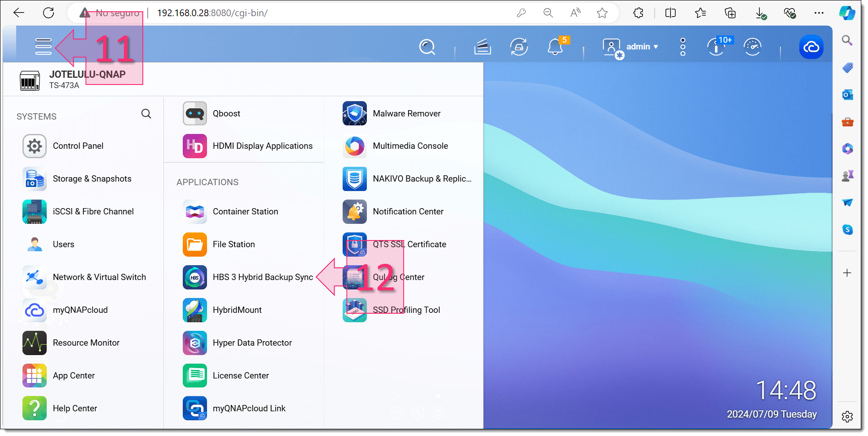Launch QuLog Center
The image size is (868, 436).
tap(383, 277)
